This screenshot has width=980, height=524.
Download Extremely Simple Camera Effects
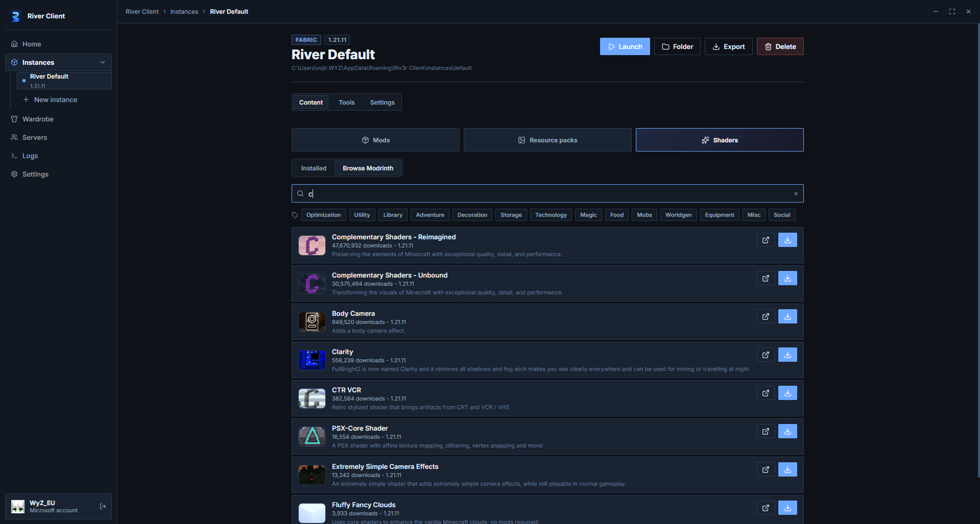coord(787,469)
